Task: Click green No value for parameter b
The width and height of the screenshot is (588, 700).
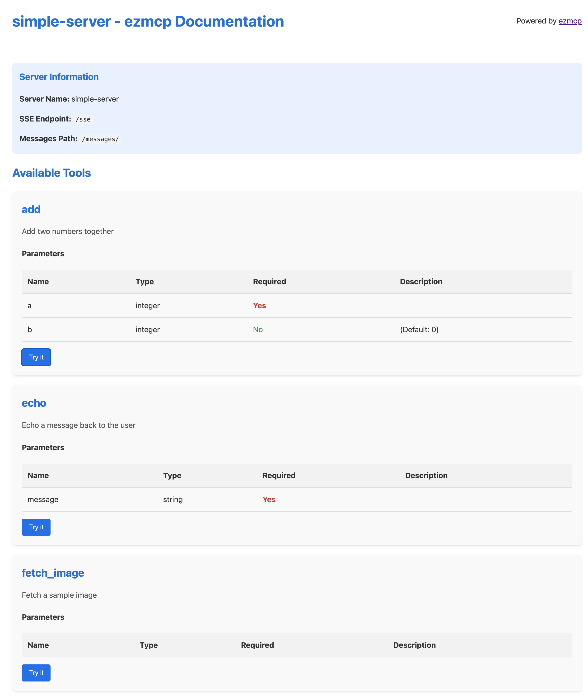Action: pos(257,330)
